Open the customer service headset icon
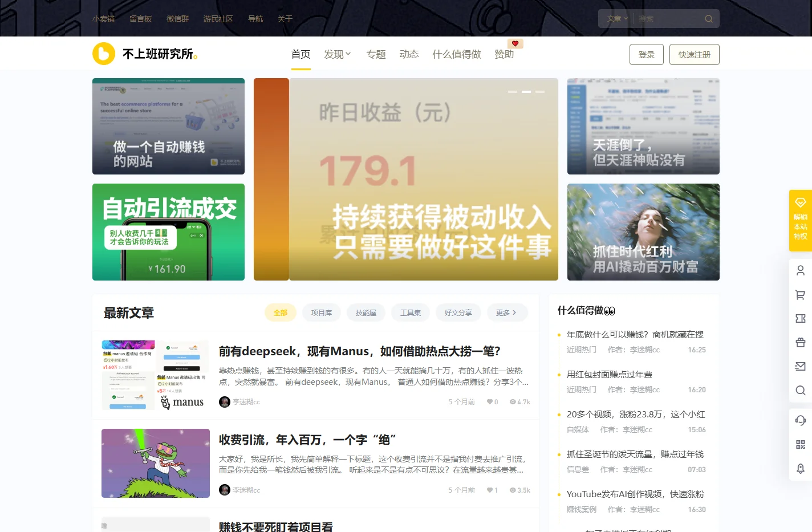Viewport: 812px width, 532px height. tap(801, 420)
